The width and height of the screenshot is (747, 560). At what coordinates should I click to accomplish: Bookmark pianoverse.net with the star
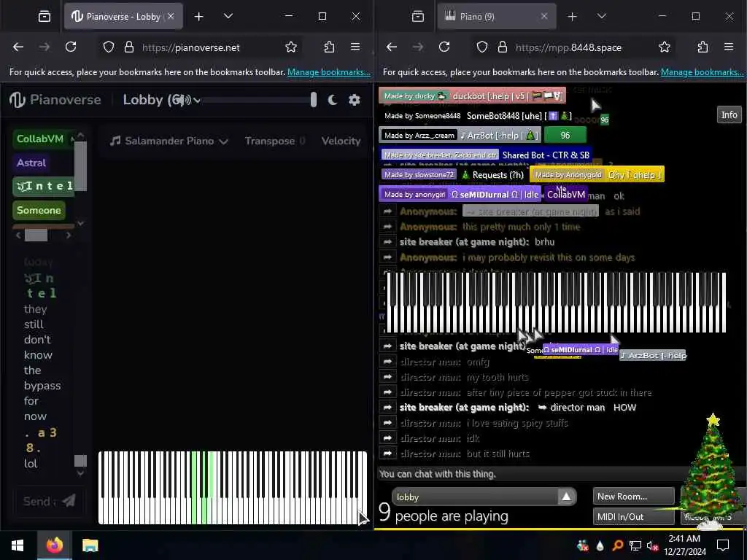pyautogui.click(x=291, y=47)
